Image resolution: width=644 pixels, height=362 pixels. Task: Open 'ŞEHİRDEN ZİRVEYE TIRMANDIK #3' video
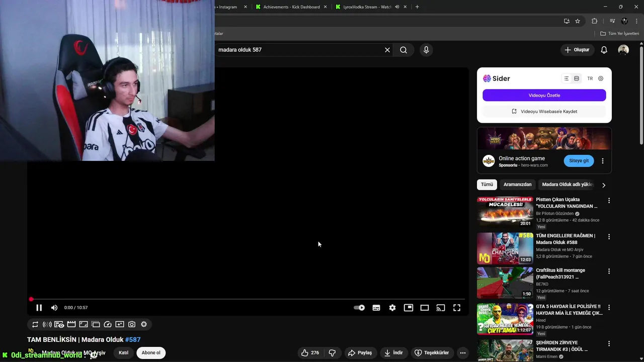click(561, 346)
